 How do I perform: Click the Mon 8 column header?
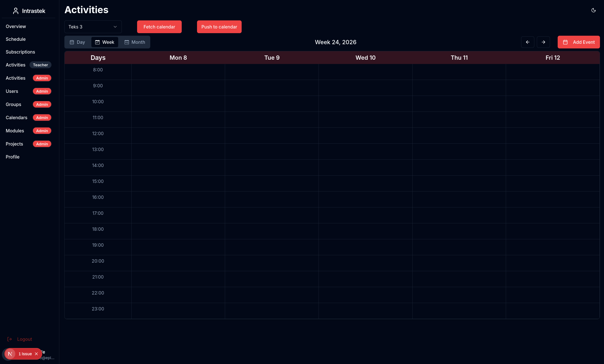click(x=178, y=58)
